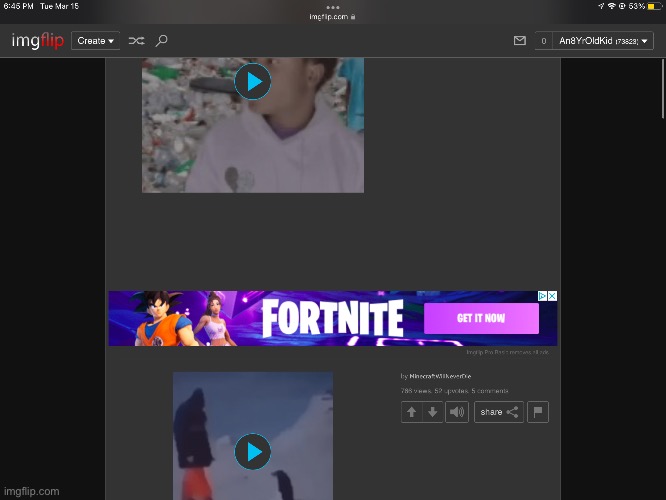This screenshot has width=666, height=500.
Task: Open the Fortnite ad logo text
Action: [333, 319]
